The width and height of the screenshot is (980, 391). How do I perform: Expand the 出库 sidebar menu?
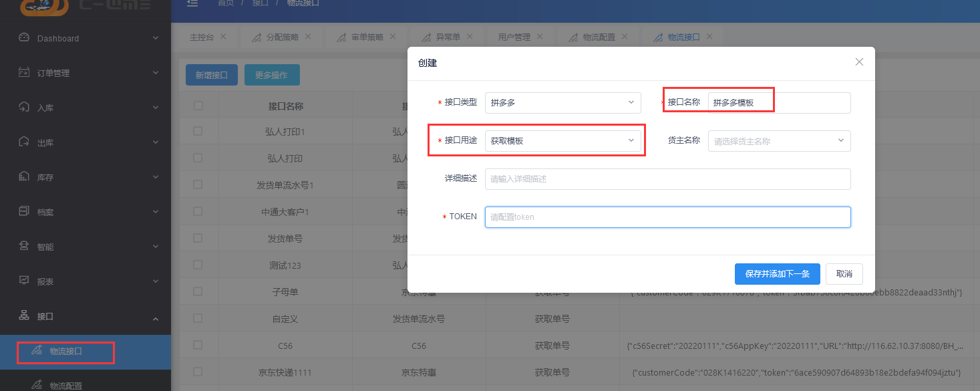[x=156, y=142]
